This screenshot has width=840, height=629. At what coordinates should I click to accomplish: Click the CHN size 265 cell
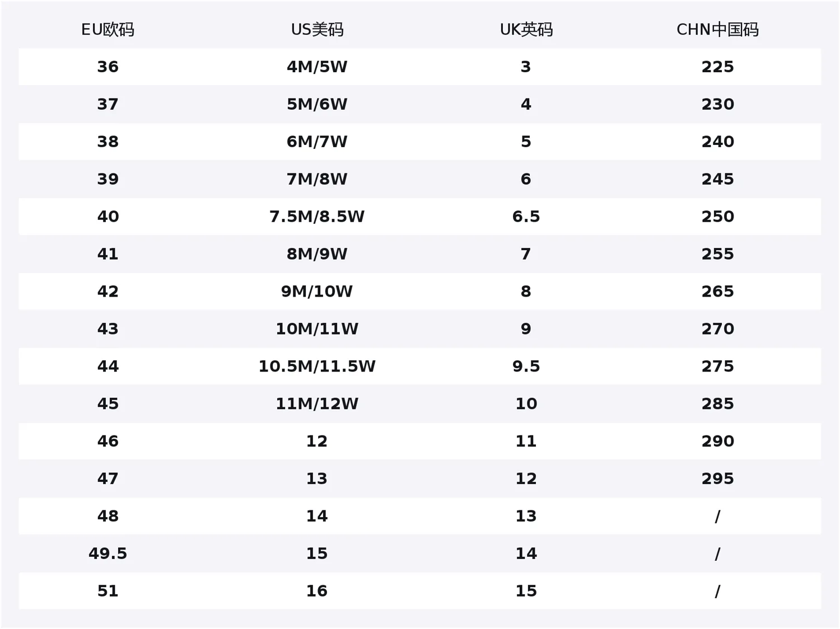point(717,292)
